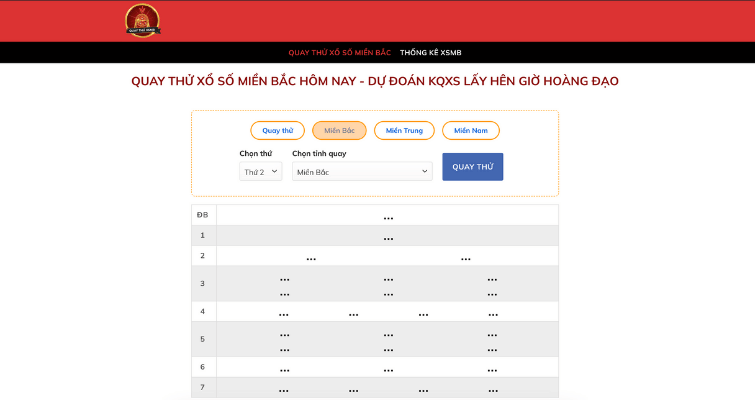
Task: Click the first placeholder in prize row 2
Action: 311,258
